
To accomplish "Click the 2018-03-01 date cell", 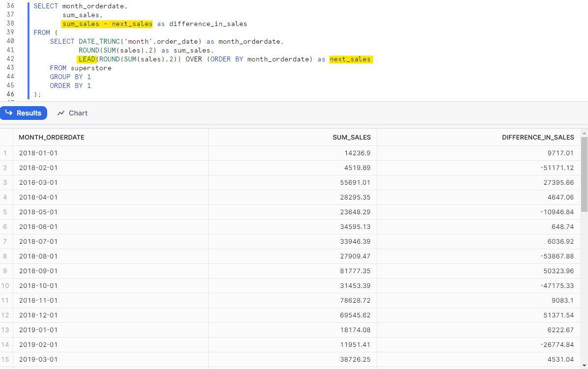I will (38, 182).
